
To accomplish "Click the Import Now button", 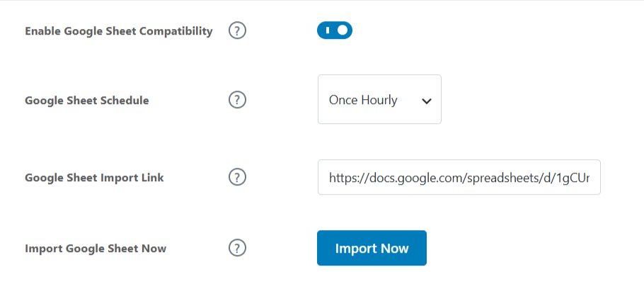I will 372,248.
